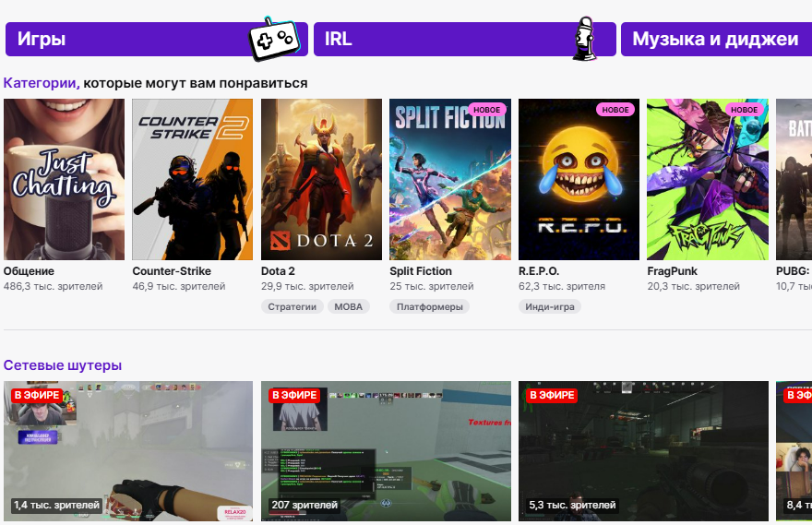Open the cut-off fourth live stream preview

794,451
